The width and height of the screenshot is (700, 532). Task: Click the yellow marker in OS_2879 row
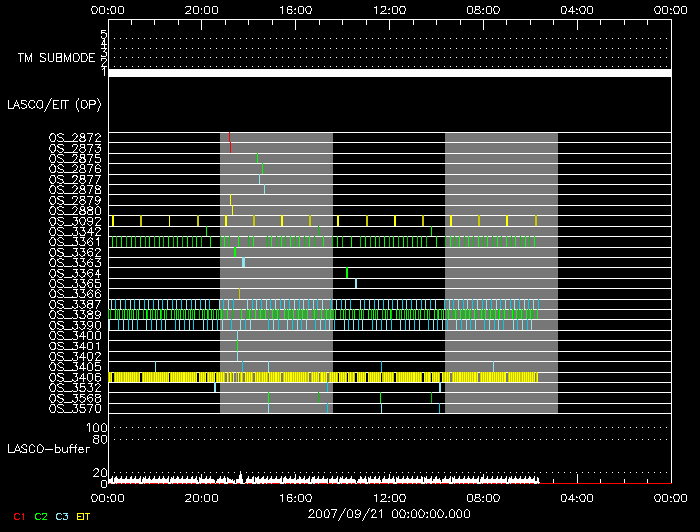click(230, 200)
